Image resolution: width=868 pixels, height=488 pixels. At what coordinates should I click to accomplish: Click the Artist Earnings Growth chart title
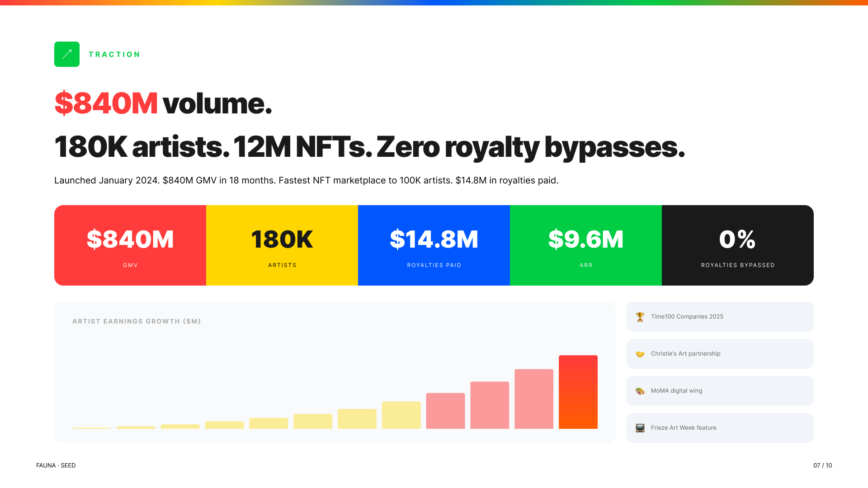pyautogui.click(x=137, y=321)
